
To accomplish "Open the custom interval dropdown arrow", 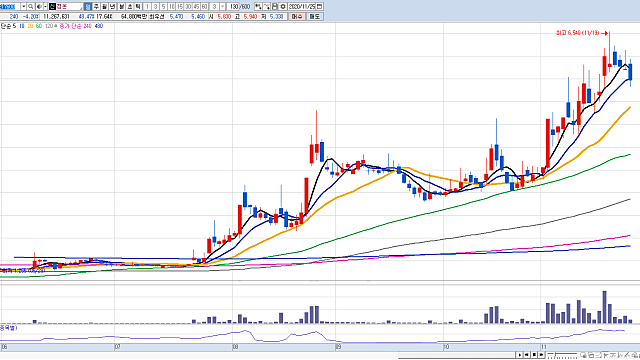I will coord(222,7).
